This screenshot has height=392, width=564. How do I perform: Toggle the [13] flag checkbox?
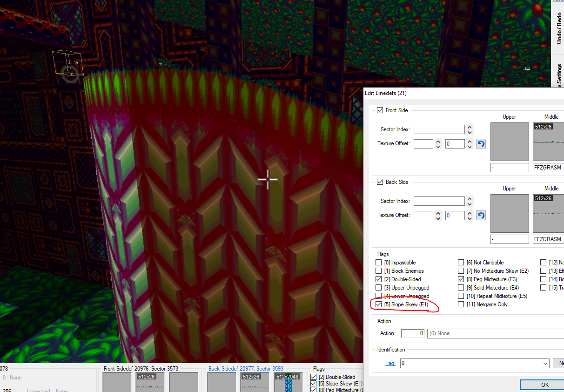click(x=544, y=271)
